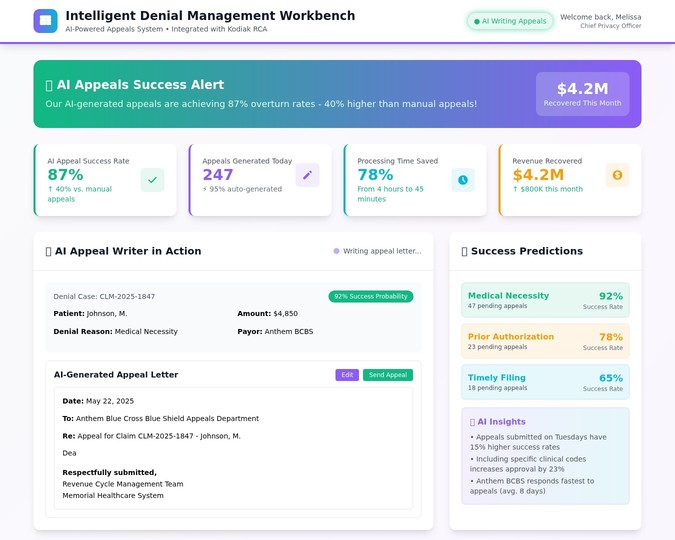The width and height of the screenshot is (675, 540).
Task: Click the Edit button for appeal letter
Action: tap(347, 375)
